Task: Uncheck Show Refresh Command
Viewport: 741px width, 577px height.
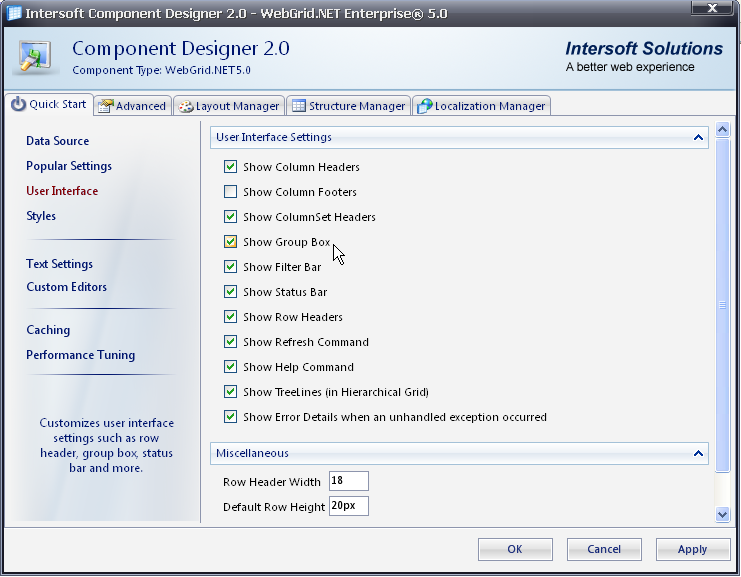Action: point(230,342)
